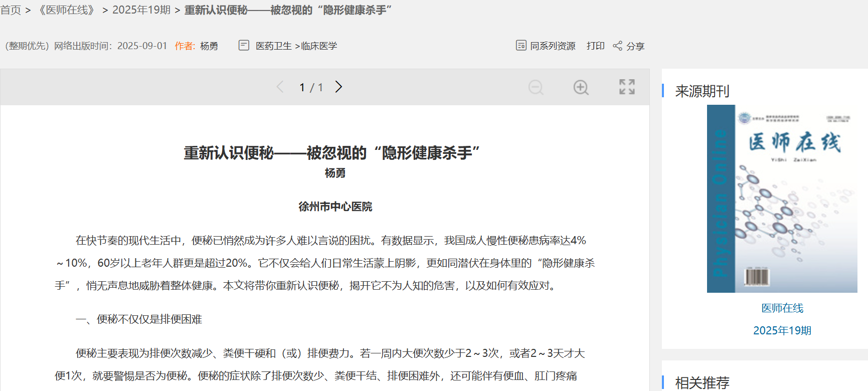868x391 pixels.
Task: Click the share icon beside 分享
Action: pos(617,46)
